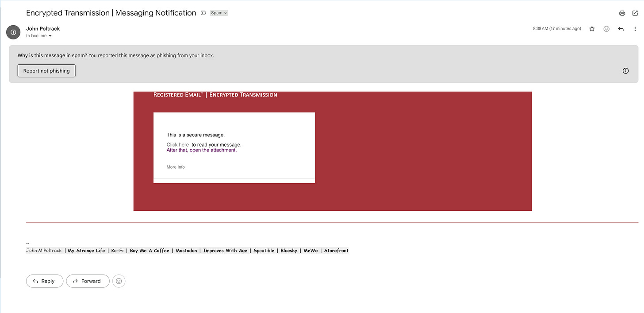Viewport: 644px width, 313px height.
Task: Open the Mastodon link in the signature
Action: pos(186,250)
